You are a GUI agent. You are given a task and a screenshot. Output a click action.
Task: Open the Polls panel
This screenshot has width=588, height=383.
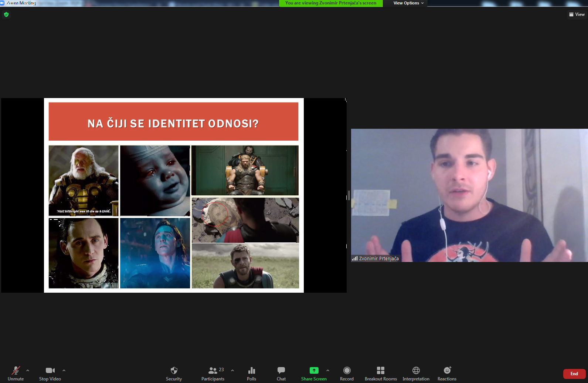coord(252,373)
